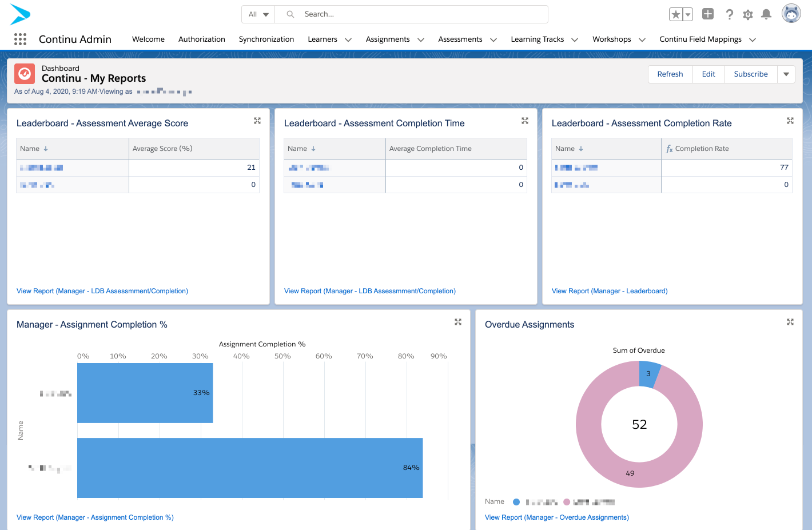Image resolution: width=812 pixels, height=530 pixels.
Task: Expand the Leaderboard - Assessment Average Score widget
Action: click(x=257, y=121)
